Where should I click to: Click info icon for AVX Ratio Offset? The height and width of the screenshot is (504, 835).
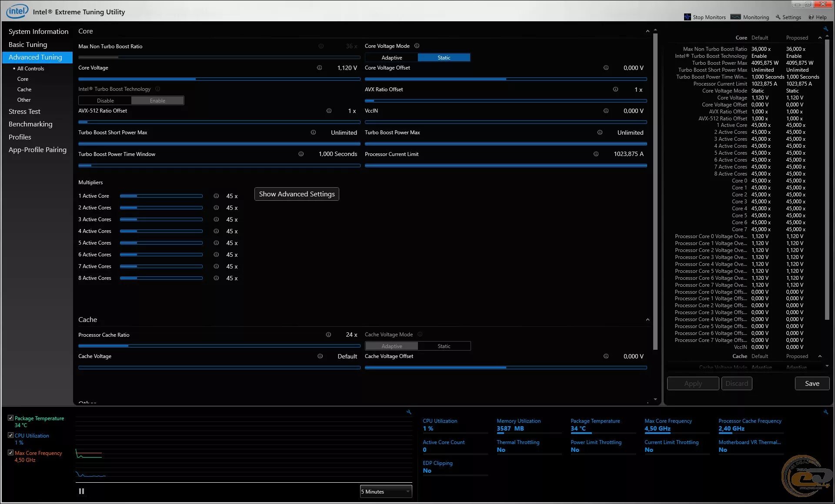615,90
